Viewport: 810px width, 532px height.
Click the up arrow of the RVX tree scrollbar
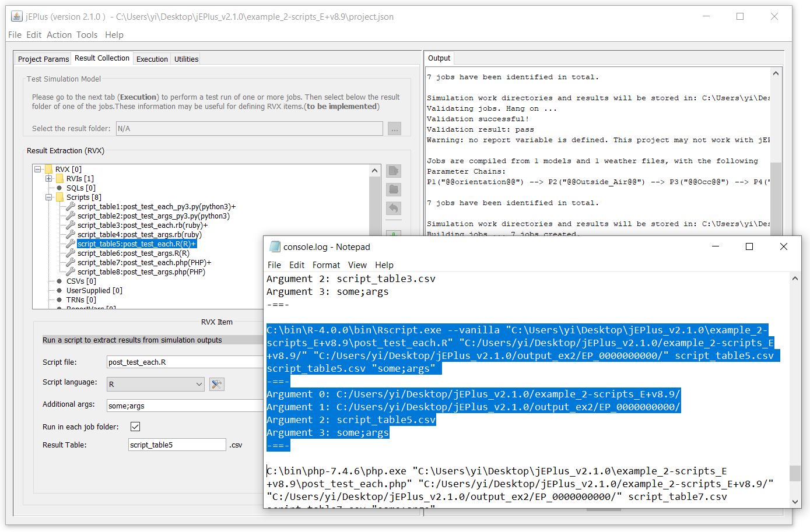(x=374, y=171)
